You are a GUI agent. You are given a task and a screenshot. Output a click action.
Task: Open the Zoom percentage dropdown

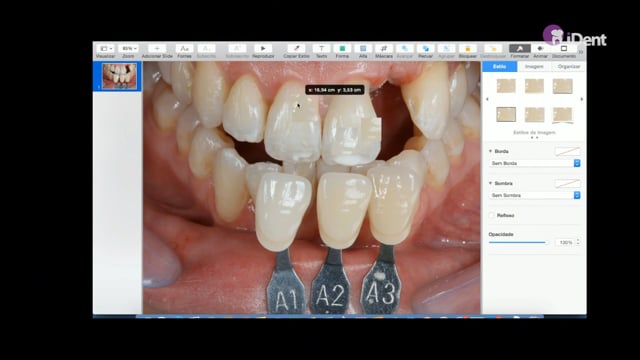(129, 49)
